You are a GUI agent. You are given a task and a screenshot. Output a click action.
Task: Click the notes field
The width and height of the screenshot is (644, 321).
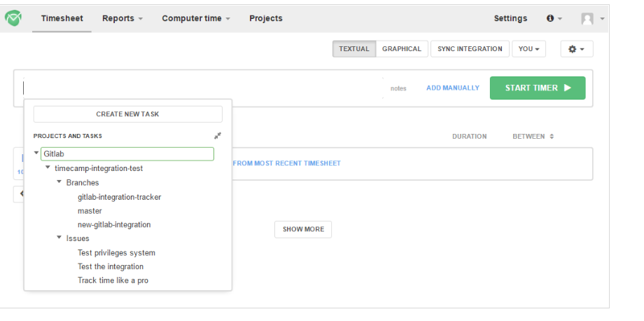pyautogui.click(x=398, y=88)
